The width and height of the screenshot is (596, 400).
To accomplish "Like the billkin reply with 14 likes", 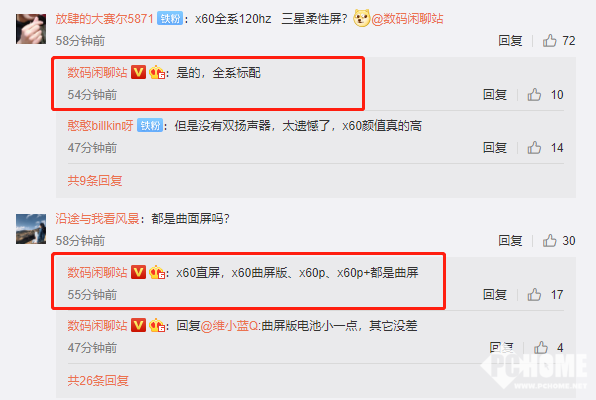I will 534,148.
